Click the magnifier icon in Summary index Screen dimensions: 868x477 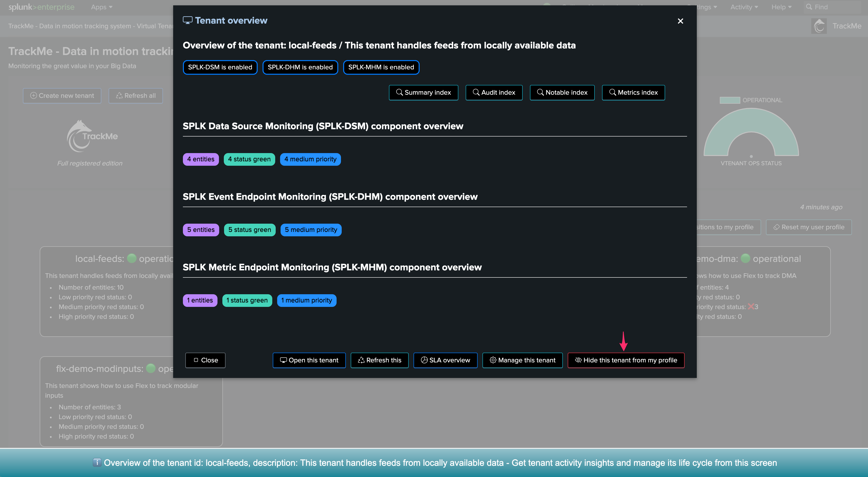399,92
